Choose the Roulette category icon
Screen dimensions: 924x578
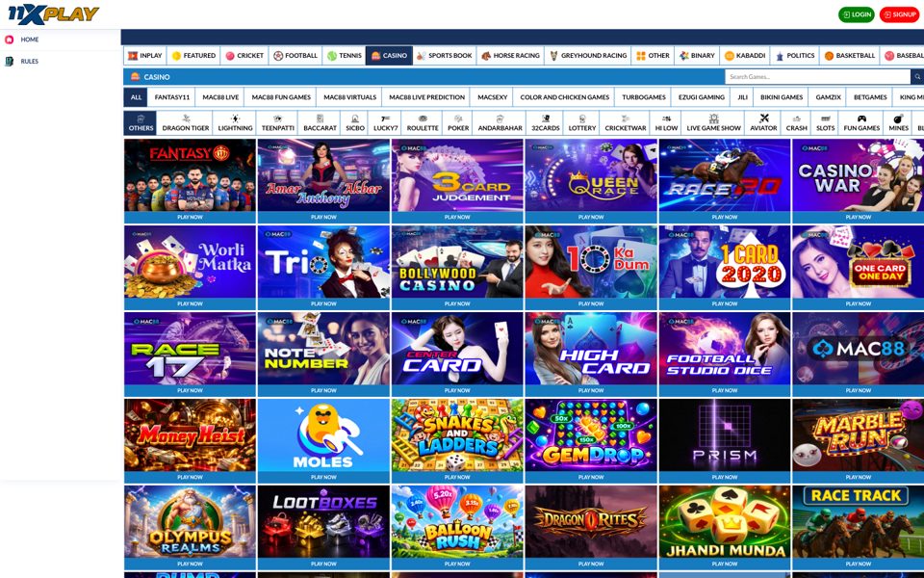(423, 122)
